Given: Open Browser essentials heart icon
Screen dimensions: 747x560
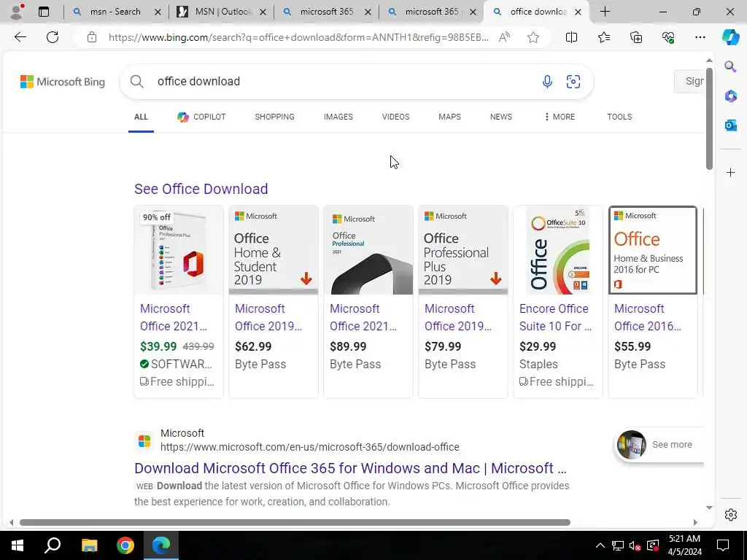Looking at the screenshot, I should coord(668,37).
